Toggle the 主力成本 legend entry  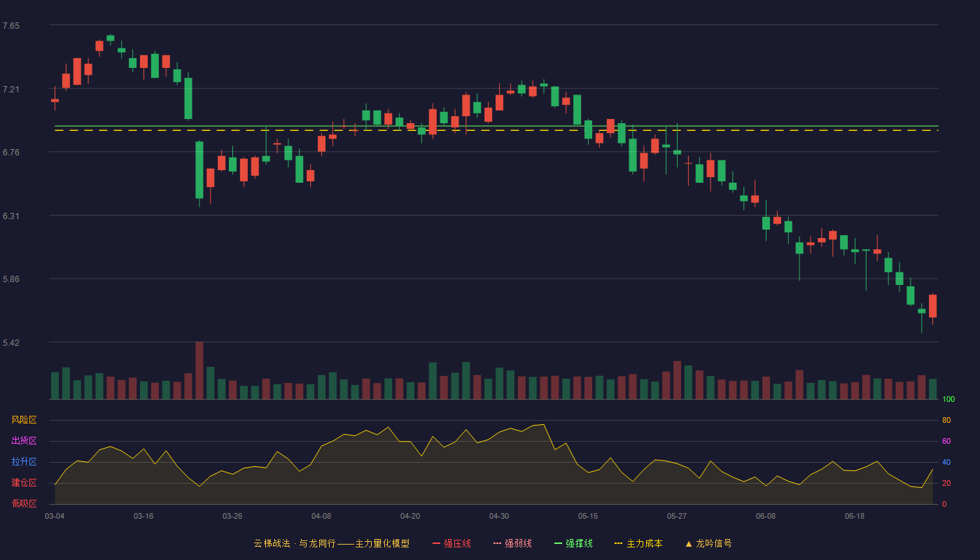[638, 543]
